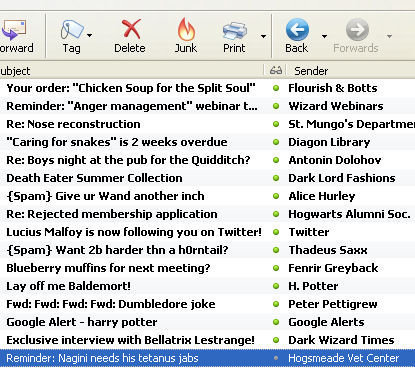Viewport: 415px width, 369px height.
Task: Open "Re: Rejected membership application" email
Action: tap(112, 214)
